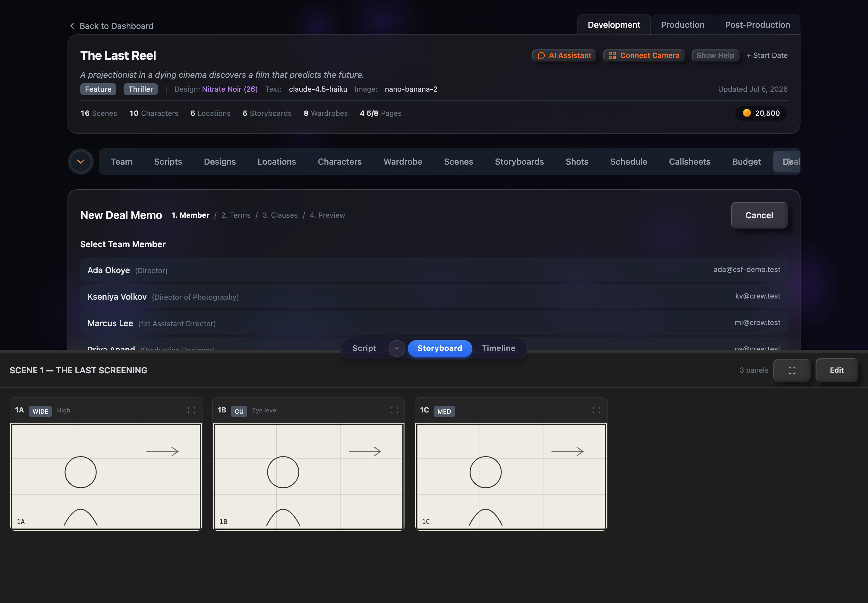Open the Post-Production phase tab
This screenshot has width=868, height=603.
pos(757,25)
